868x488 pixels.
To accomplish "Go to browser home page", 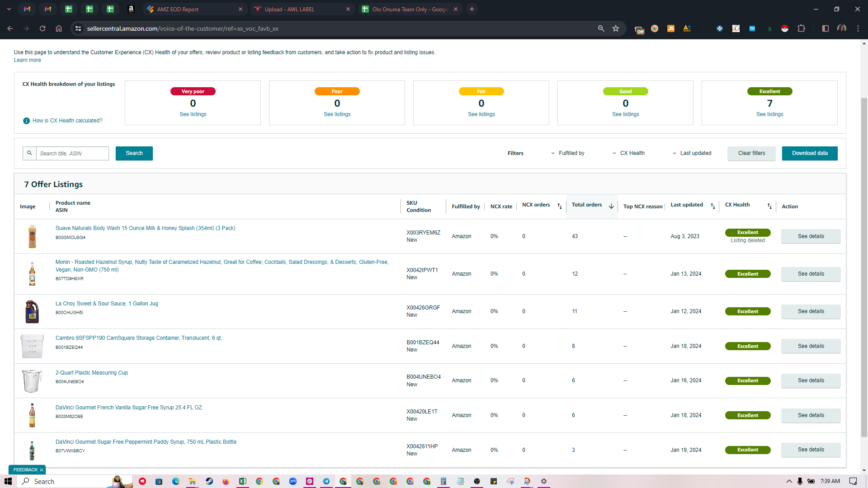I will 59,28.
